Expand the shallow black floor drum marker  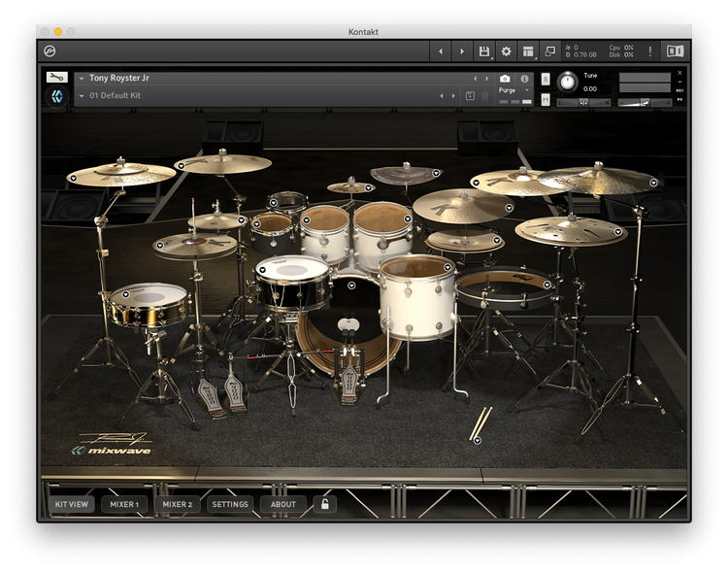point(547,285)
